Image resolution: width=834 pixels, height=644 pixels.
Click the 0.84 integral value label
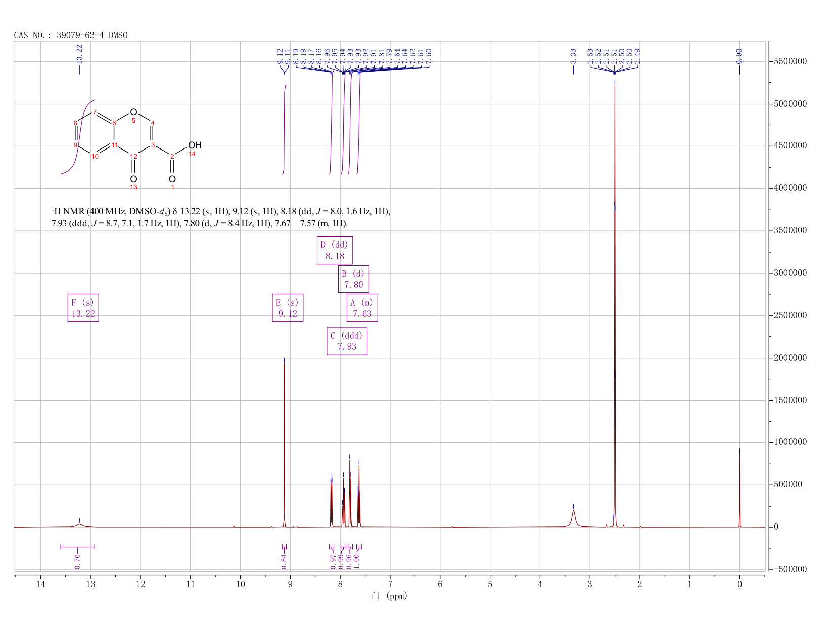(x=284, y=561)
